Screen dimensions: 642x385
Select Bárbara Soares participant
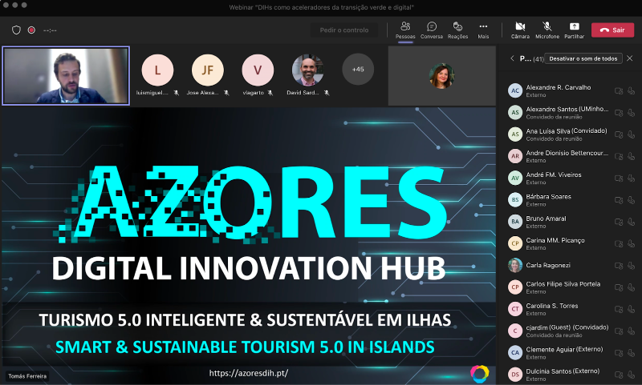570,200
